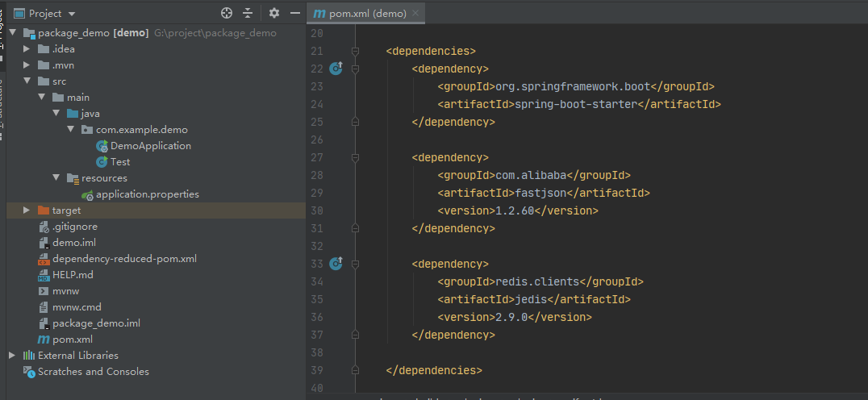Close the pom.xml editor tab
Screen dimensions: 868x400
coord(415,14)
